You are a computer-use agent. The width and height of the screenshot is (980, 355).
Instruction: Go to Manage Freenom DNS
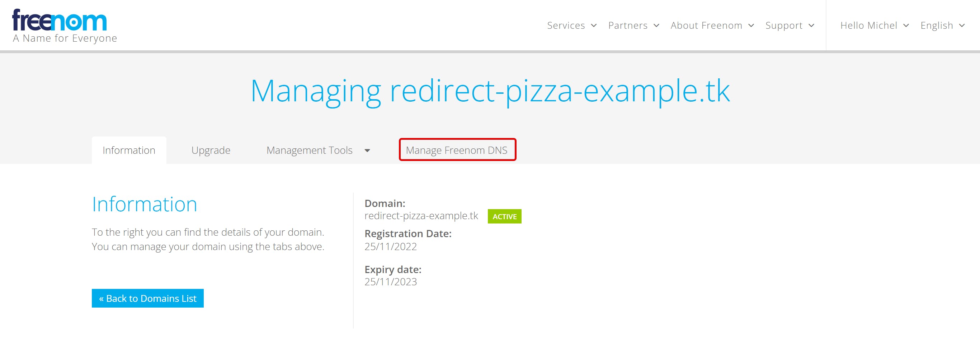[457, 151]
